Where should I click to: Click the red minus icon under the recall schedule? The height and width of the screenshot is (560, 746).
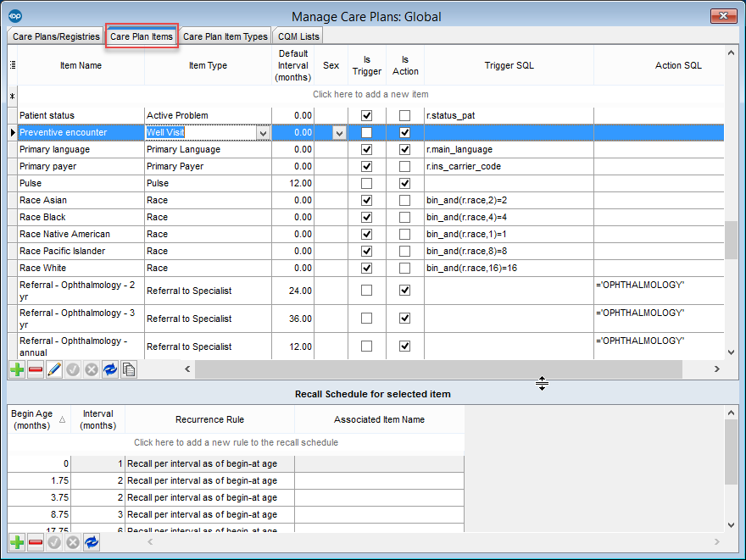pos(36,542)
